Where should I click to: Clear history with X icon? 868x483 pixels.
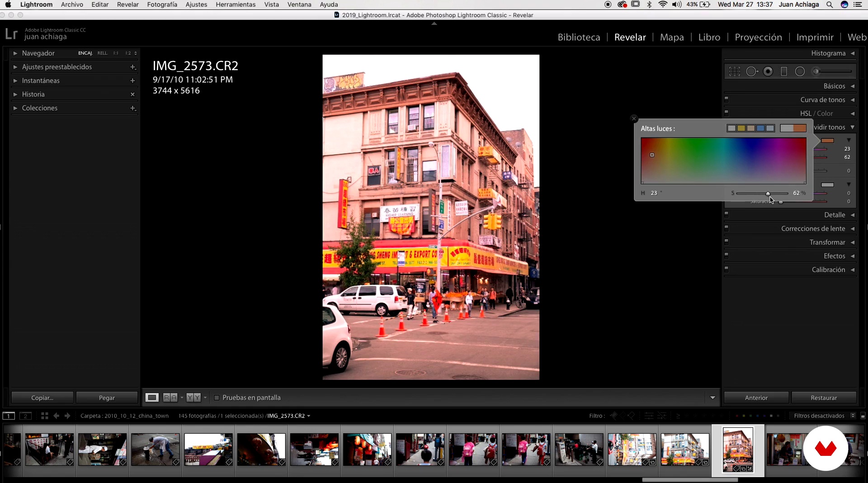pos(132,95)
